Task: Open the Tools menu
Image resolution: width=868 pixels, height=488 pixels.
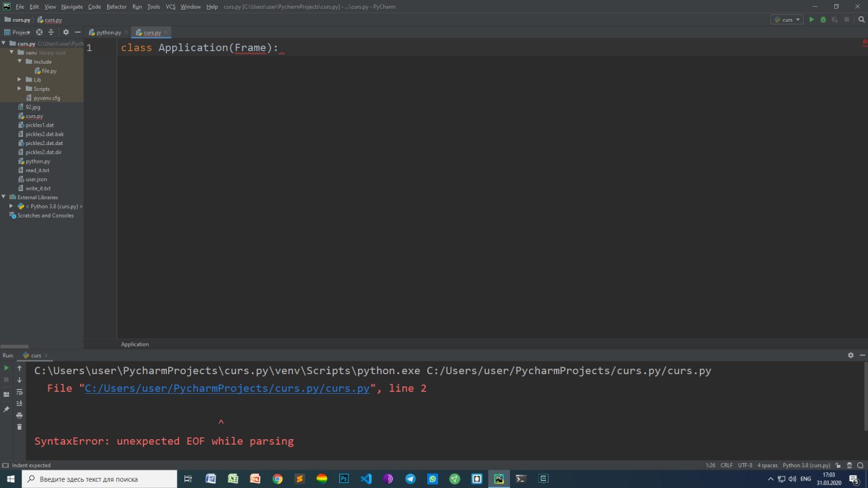Action: 154,7
